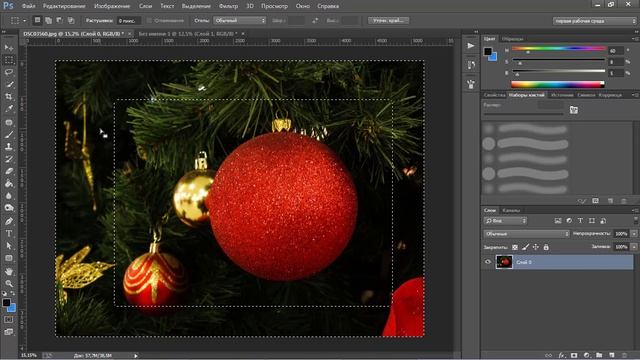The image size is (640, 360).
Task: Toggle layer filtering switch on or off
Action: [x=636, y=220]
